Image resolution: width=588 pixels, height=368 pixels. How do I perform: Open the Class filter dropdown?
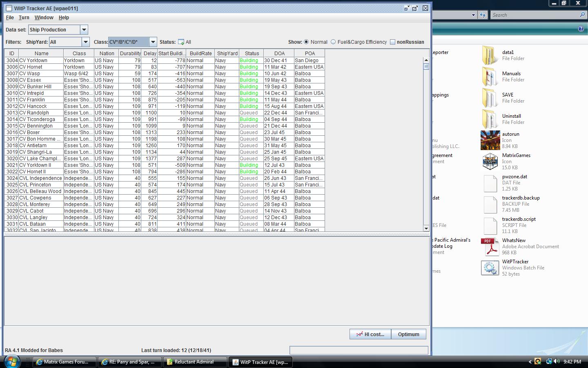153,42
